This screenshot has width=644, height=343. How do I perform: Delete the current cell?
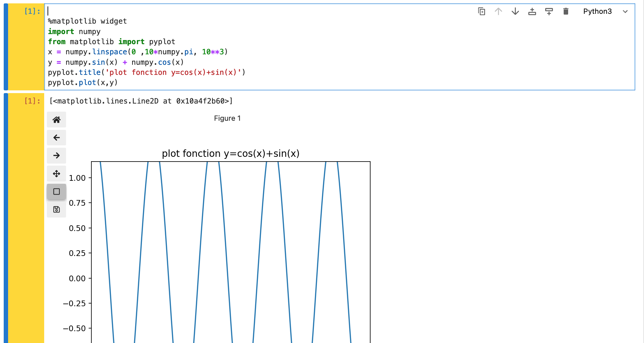point(566,11)
